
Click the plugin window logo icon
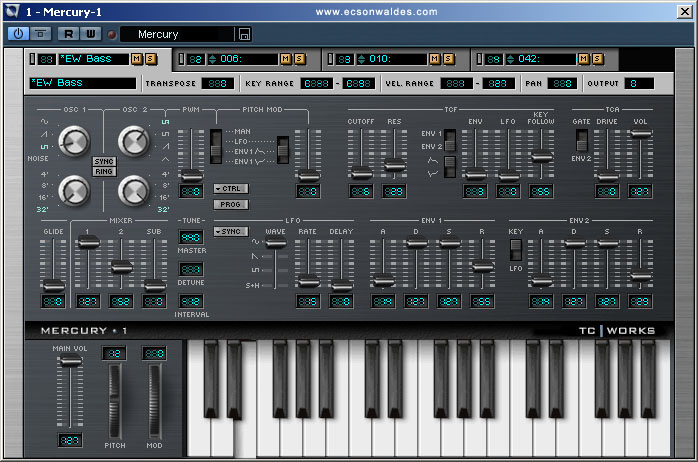[12, 11]
